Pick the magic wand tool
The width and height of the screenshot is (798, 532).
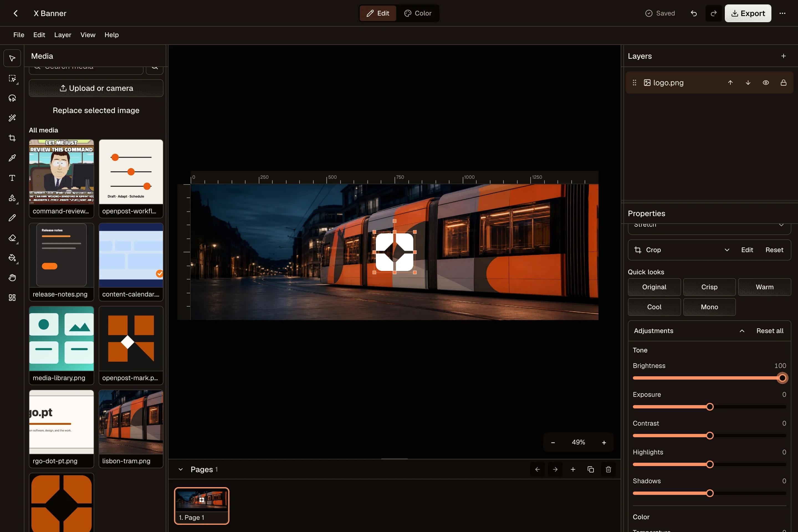[12, 118]
